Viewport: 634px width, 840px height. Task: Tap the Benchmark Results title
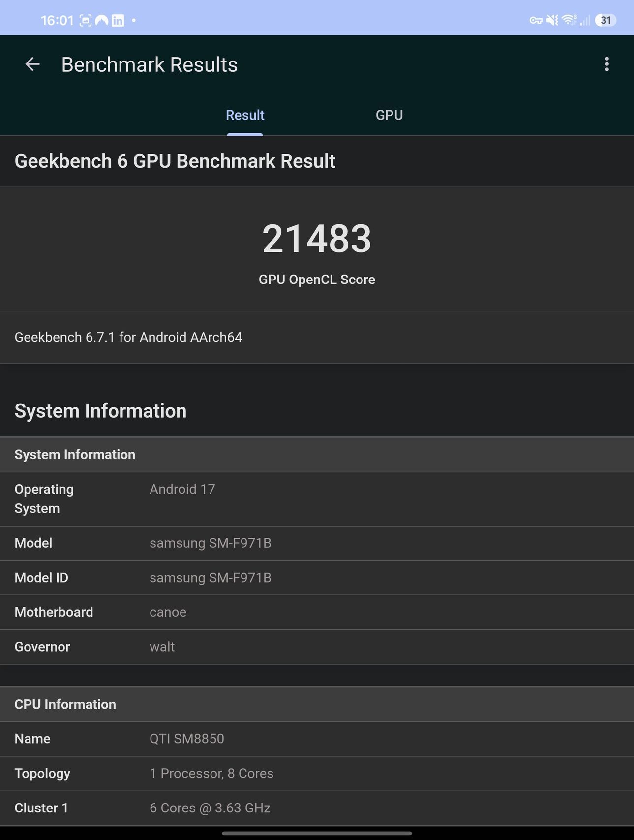(150, 64)
